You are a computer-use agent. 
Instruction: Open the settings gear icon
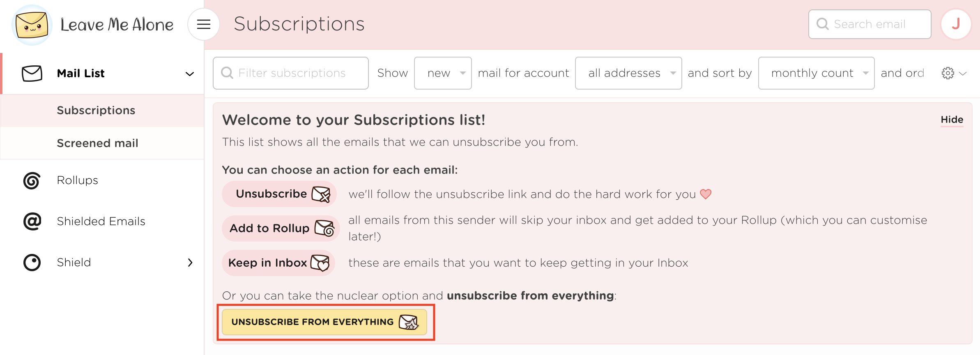(948, 73)
